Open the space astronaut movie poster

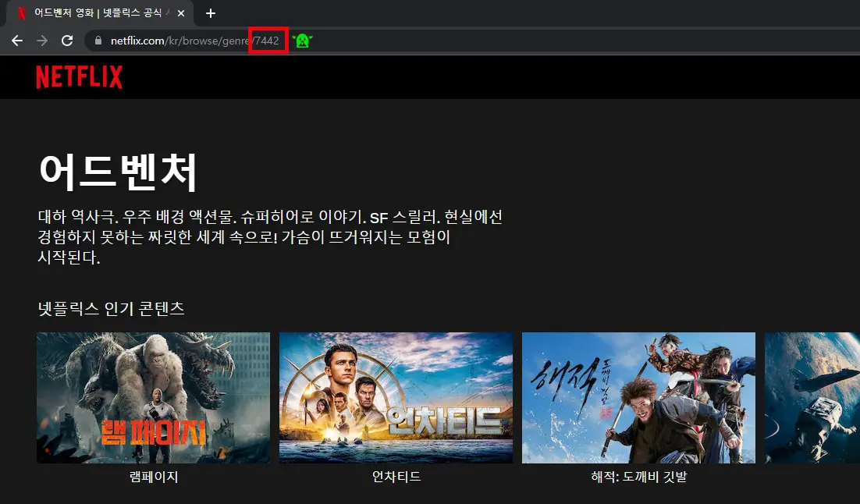[812, 398]
